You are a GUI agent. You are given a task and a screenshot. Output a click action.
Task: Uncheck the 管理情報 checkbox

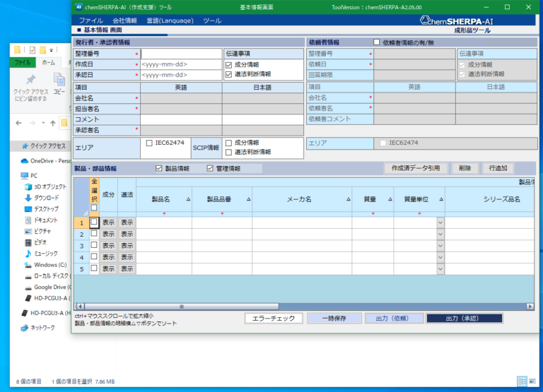(x=210, y=169)
